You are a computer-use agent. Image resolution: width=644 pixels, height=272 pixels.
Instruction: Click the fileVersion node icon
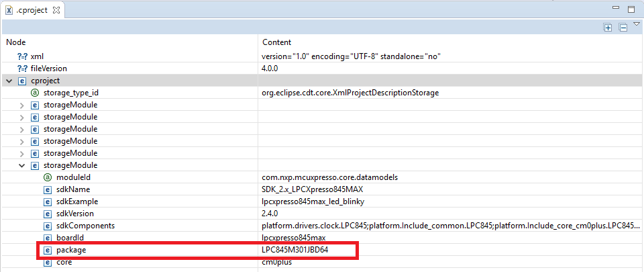(22, 69)
